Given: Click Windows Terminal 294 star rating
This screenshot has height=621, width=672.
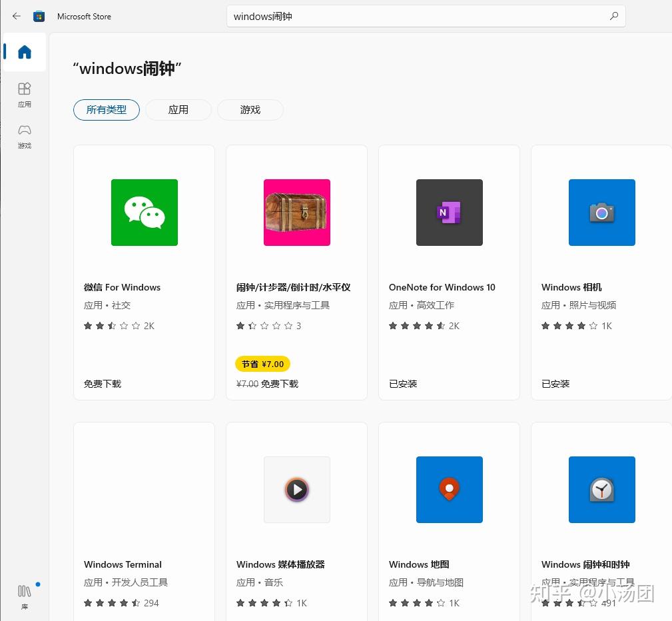Looking at the screenshot, I should coord(121,603).
